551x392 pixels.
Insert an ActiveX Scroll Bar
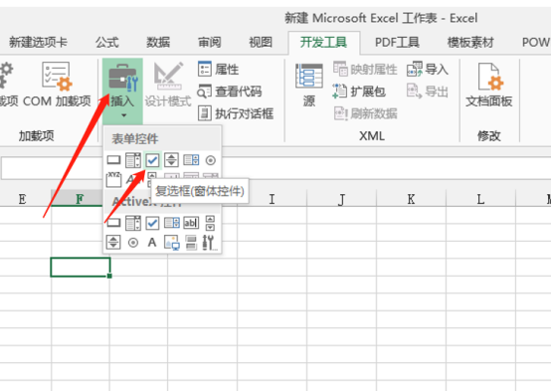coord(210,223)
